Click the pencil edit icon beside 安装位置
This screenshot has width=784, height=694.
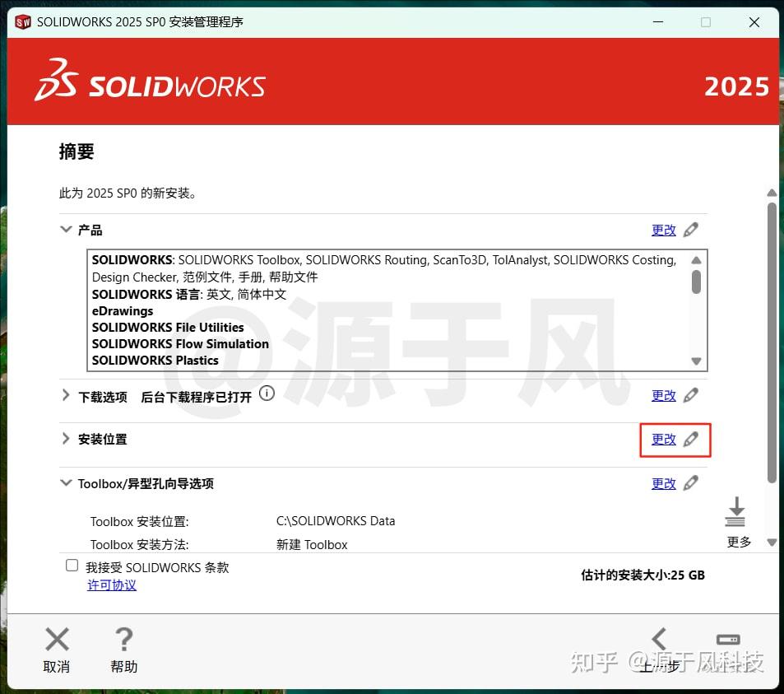[x=691, y=439]
